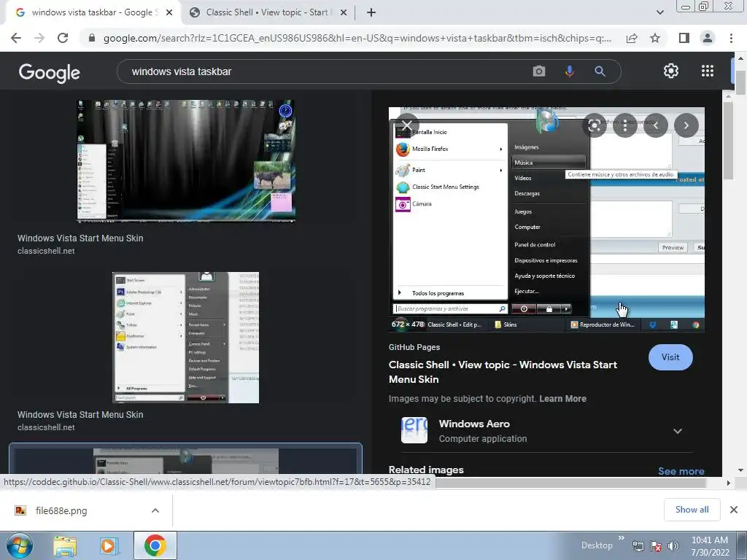Close the image preview panel
Screen dimensions: 747x560
point(407,125)
